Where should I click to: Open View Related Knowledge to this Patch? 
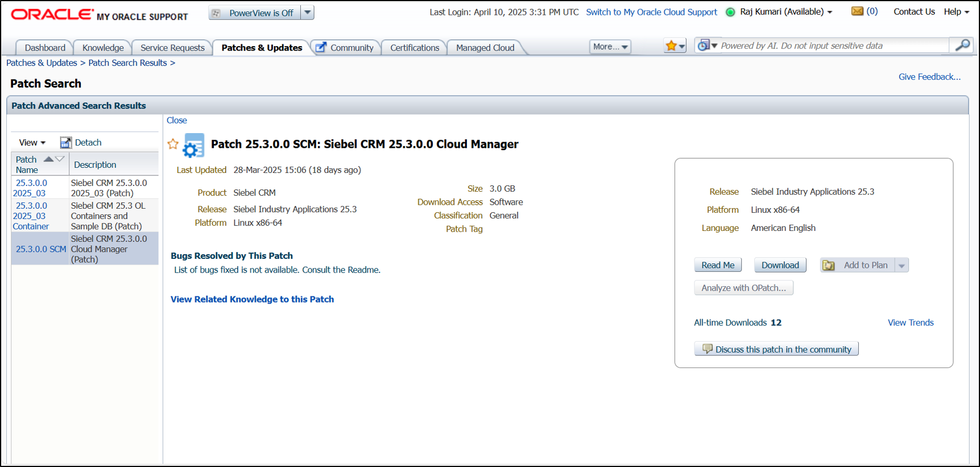click(x=252, y=299)
